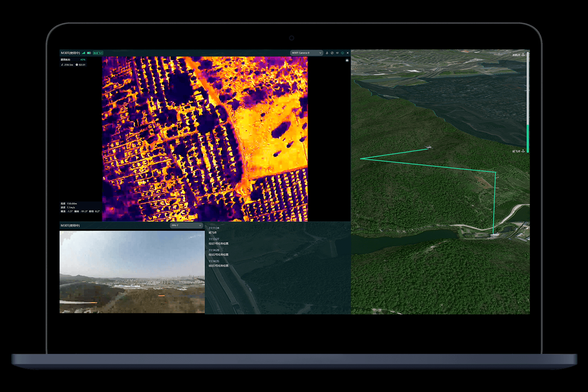588x392 pixels.
Task: Click the chevron arrow of the FPV-7 selector
Action: tap(200, 225)
